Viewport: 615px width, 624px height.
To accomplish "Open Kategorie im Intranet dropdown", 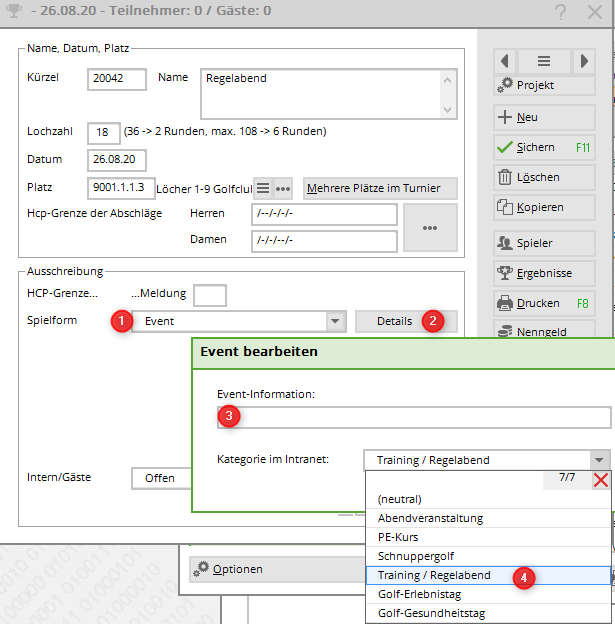I will (x=599, y=460).
